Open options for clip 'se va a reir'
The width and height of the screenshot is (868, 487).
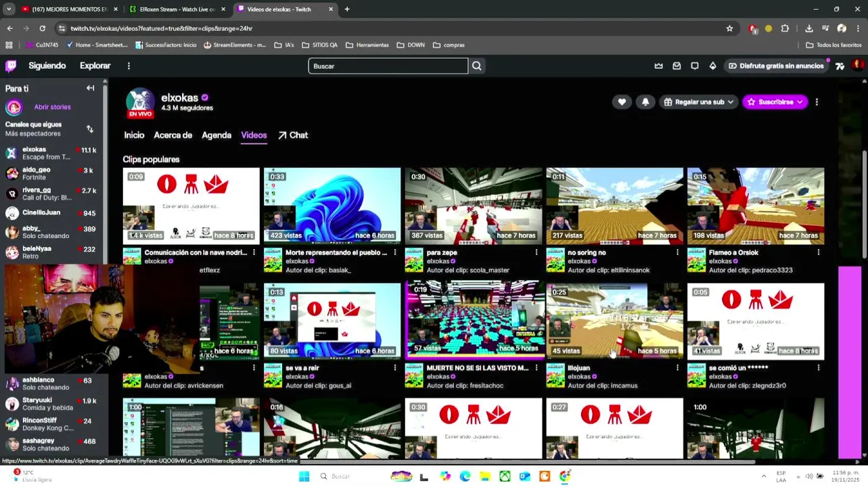point(395,368)
